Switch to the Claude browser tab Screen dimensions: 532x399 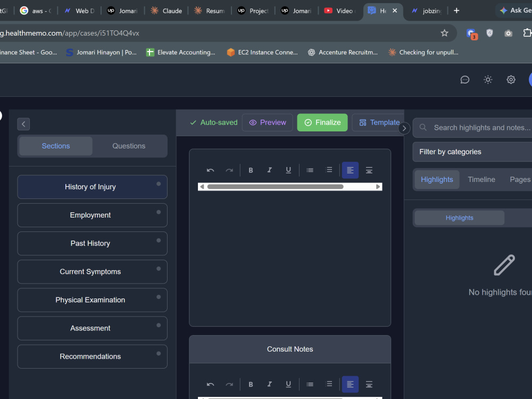pyautogui.click(x=166, y=11)
